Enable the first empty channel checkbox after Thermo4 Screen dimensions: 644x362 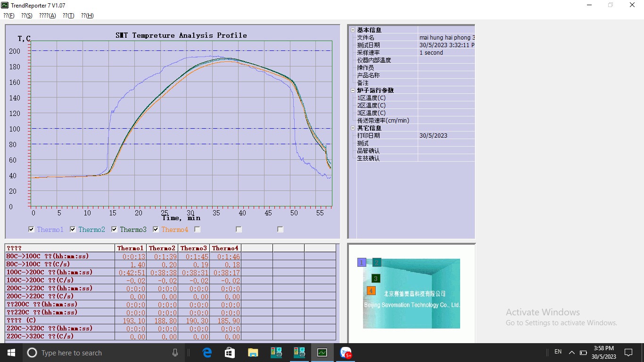coord(198,230)
